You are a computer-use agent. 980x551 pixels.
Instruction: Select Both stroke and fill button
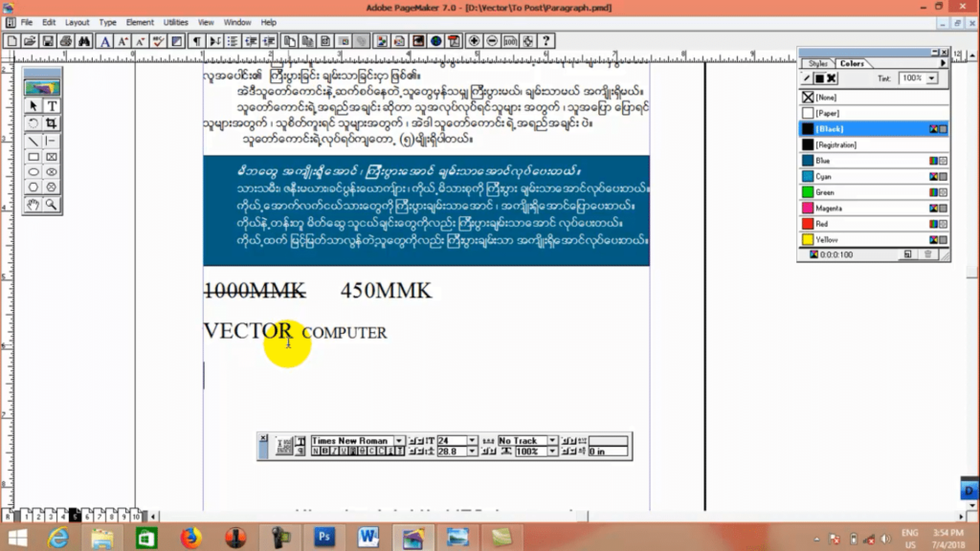click(832, 78)
